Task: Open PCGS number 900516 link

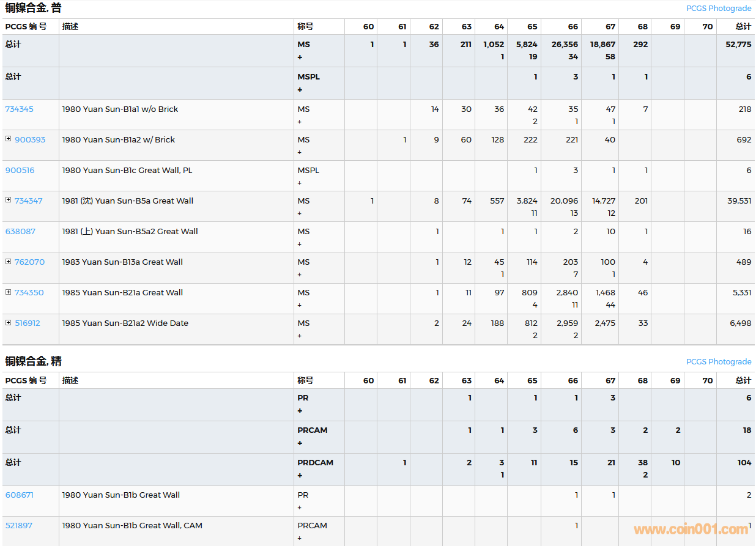Action: [x=20, y=170]
